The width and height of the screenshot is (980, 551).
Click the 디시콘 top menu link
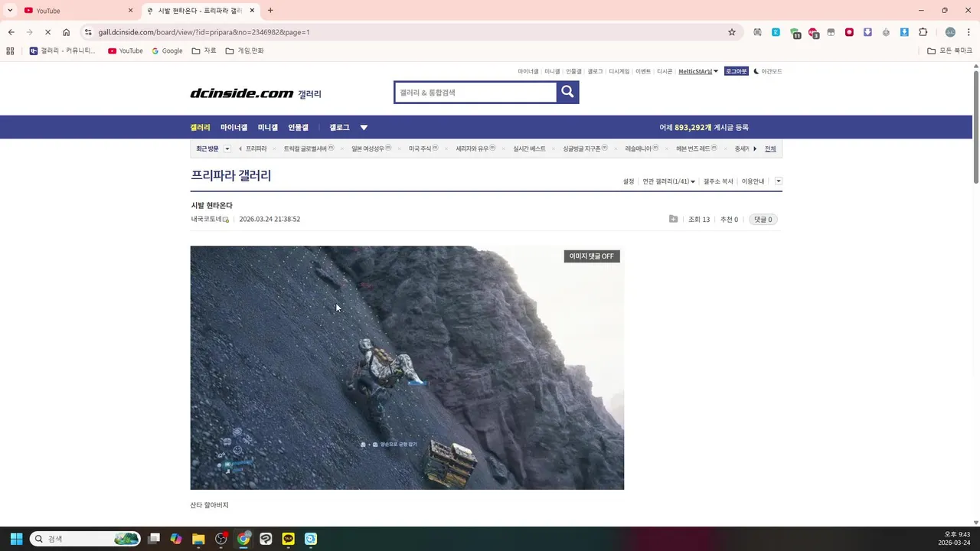[665, 71]
